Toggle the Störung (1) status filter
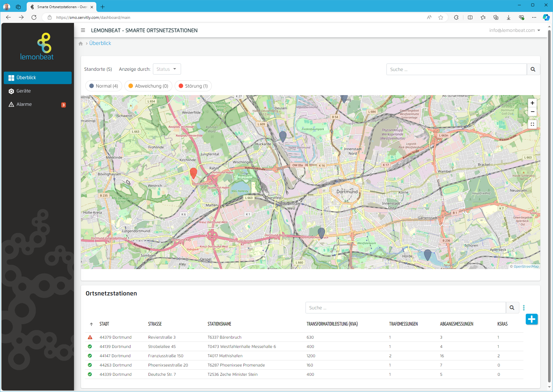553x392 pixels. pos(193,86)
